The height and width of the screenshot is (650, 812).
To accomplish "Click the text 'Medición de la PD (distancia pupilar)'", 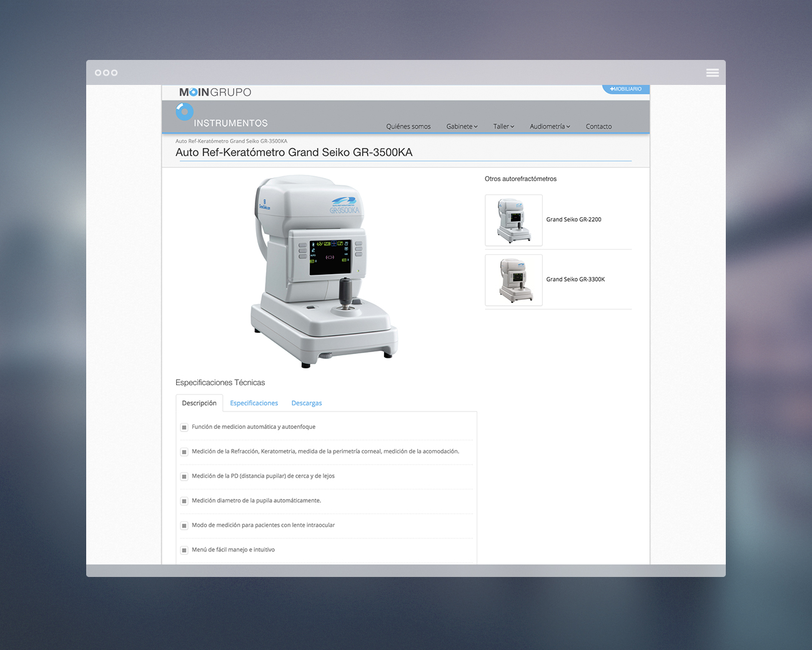I will [263, 476].
